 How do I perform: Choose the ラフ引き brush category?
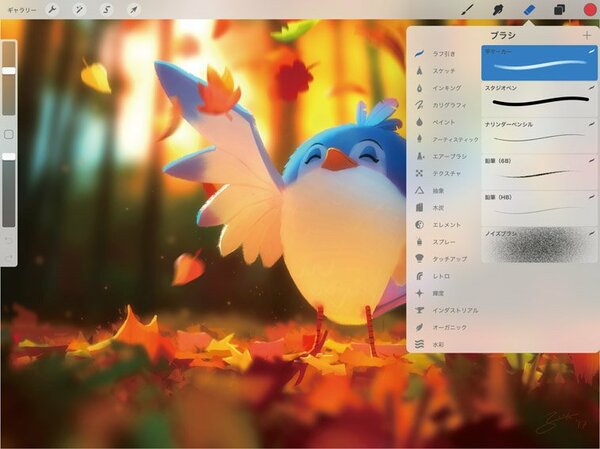[x=436, y=54]
